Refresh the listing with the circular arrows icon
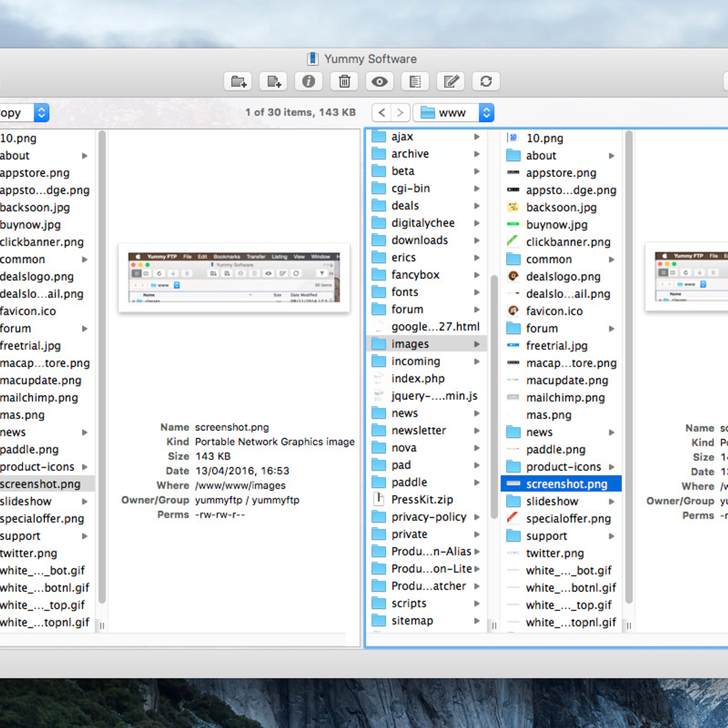728x728 pixels. point(486,81)
